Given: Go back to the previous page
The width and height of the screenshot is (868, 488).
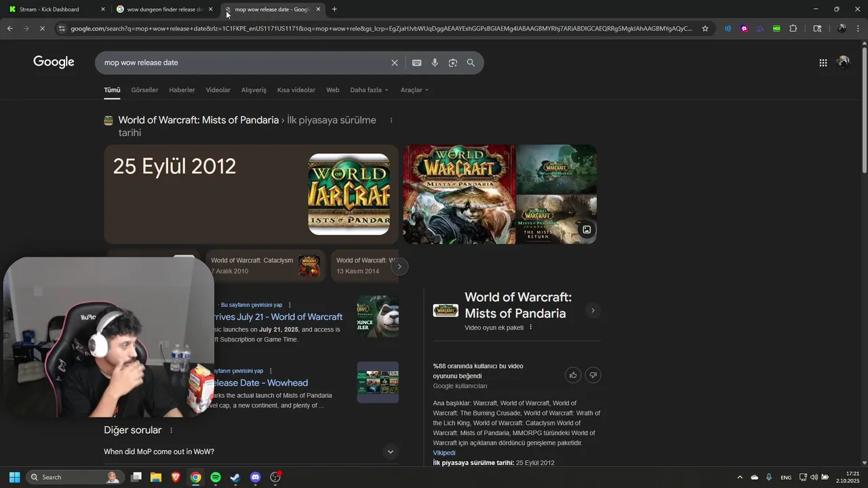Looking at the screenshot, I should pos(9,28).
